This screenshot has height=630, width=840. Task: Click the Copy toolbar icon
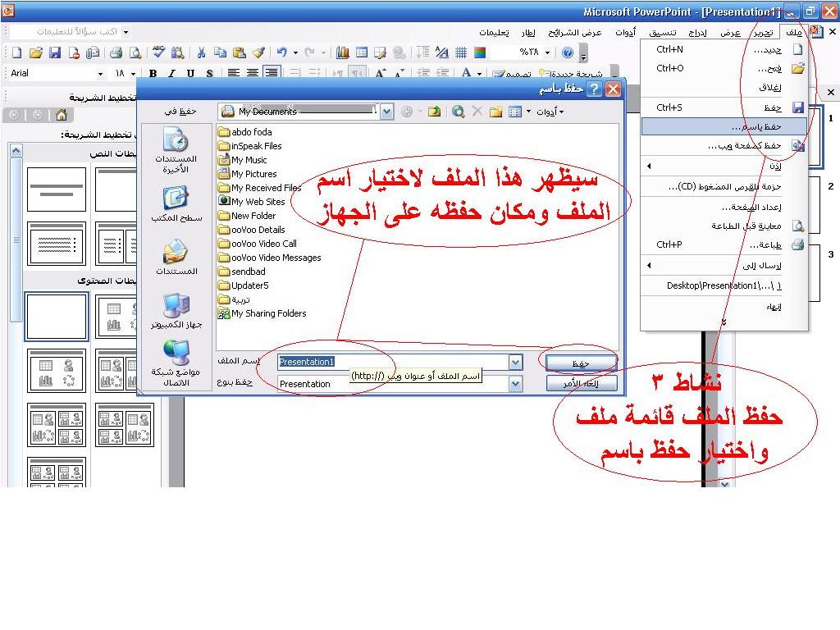pyautogui.click(x=220, y=52)
